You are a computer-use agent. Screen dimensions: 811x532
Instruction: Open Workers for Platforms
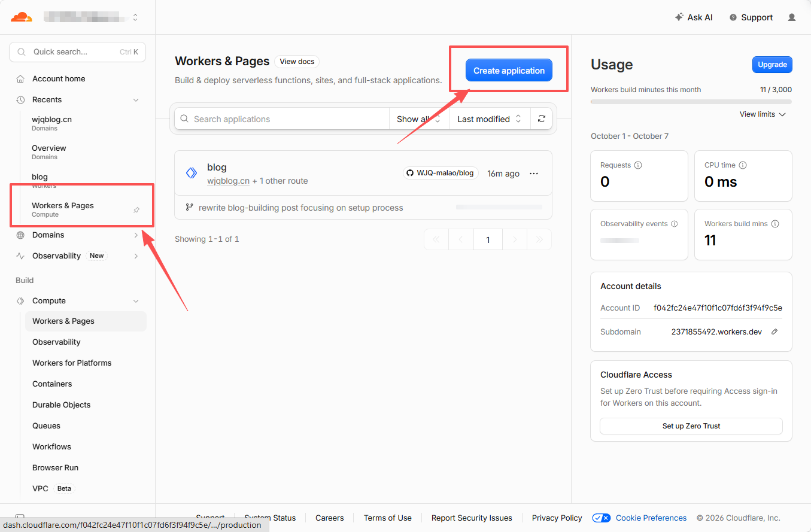pos(72,363)
